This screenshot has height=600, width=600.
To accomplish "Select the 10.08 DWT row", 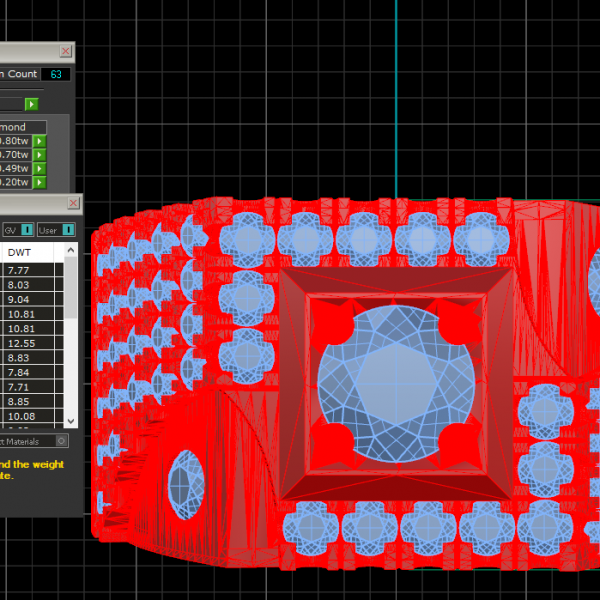I will [x=21, y=416].
